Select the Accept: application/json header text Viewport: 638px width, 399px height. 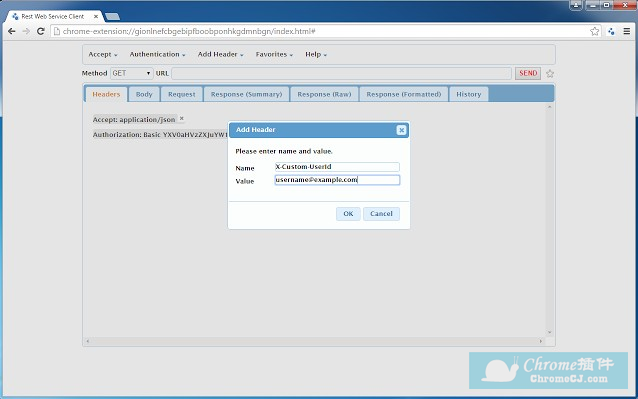[x=134, y=120]
